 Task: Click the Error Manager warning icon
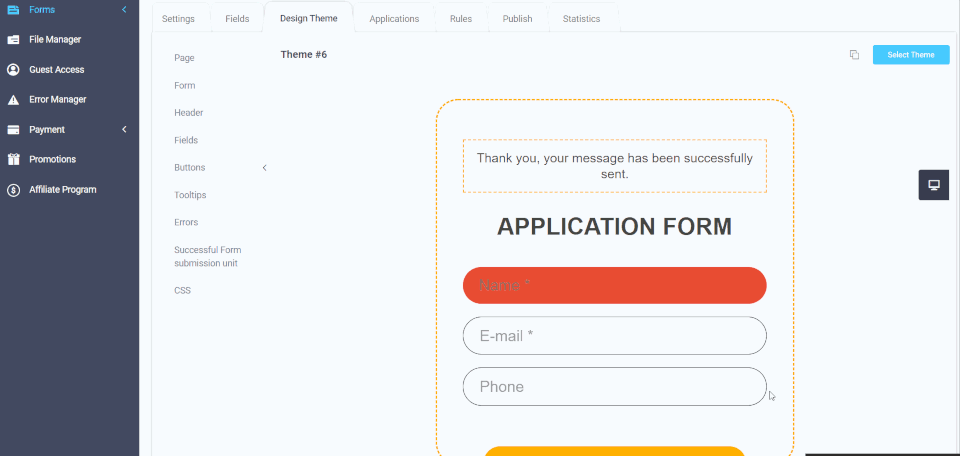(x=13, y=100)
